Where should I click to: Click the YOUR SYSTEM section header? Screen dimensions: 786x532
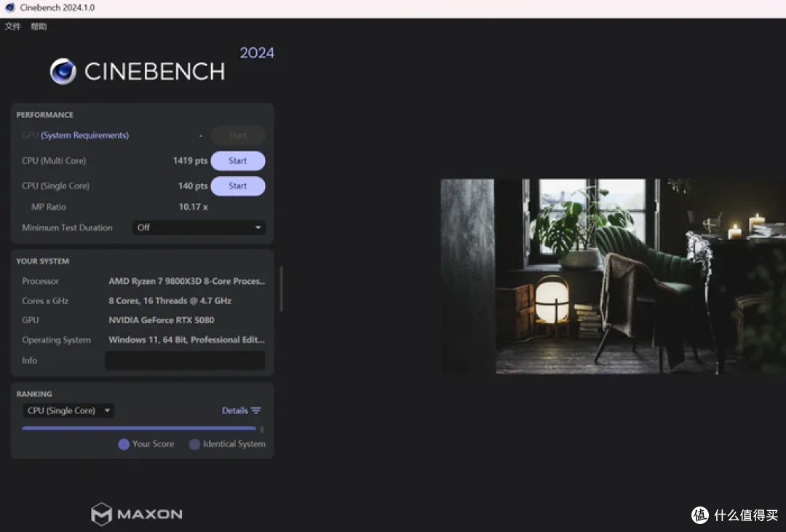point(43,261)
